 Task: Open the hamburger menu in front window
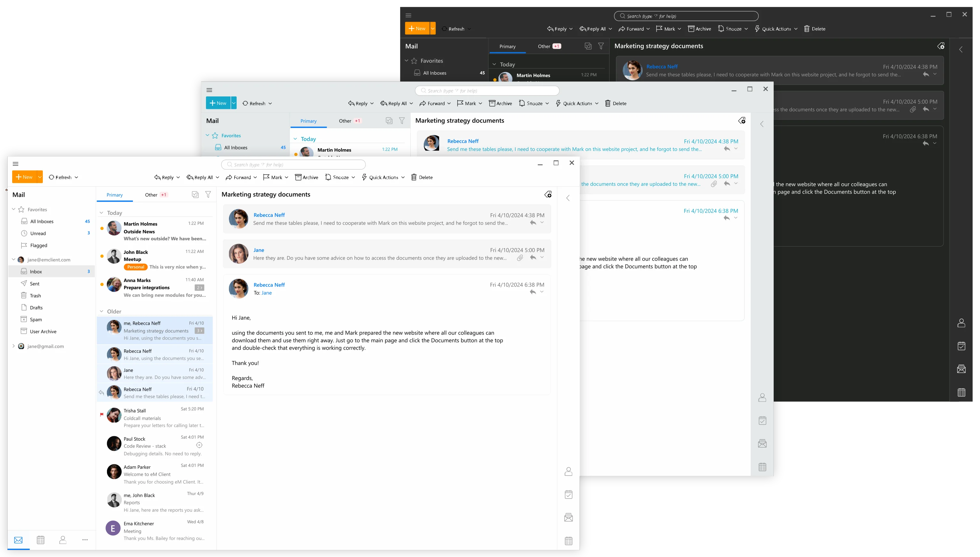(16, 164)
